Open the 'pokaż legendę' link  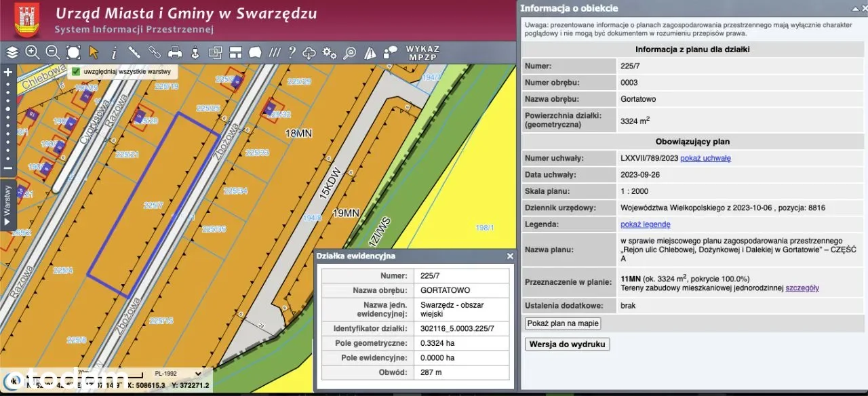tap(645, 224)
